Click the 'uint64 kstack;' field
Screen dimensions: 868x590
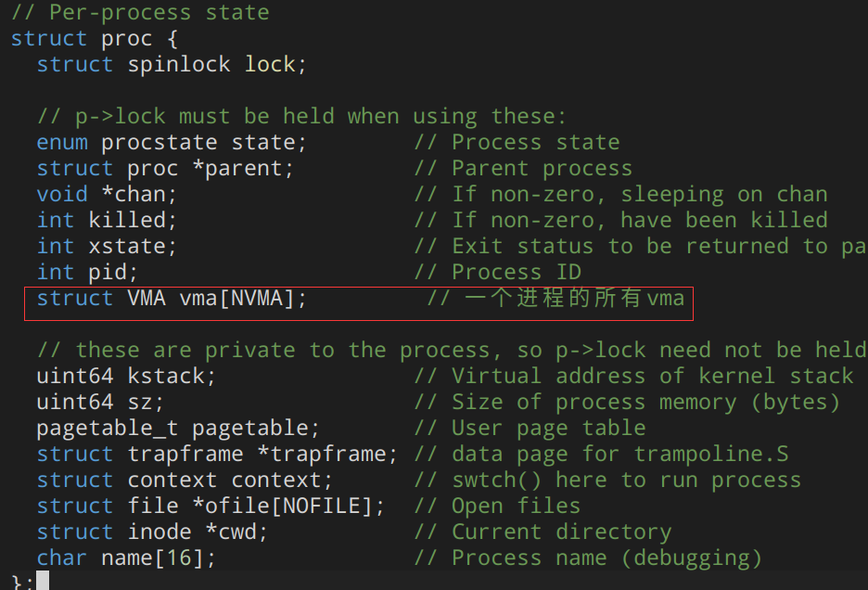pos(126,377)
